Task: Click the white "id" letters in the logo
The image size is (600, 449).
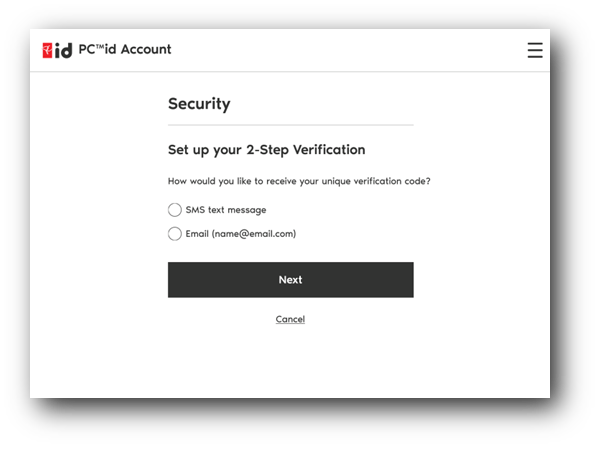Action: (64, 50)
